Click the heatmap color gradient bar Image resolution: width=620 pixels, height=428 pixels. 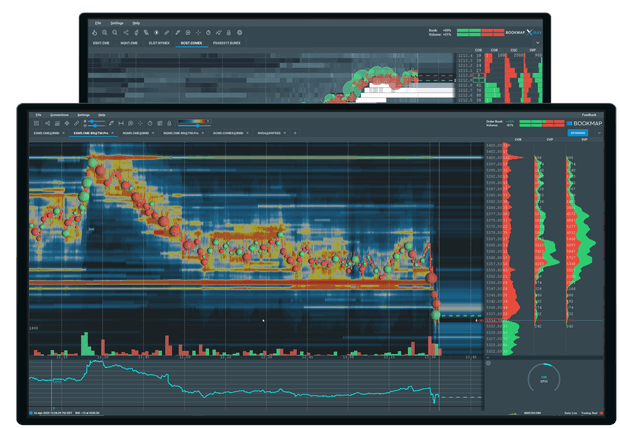tap(193, 121)
